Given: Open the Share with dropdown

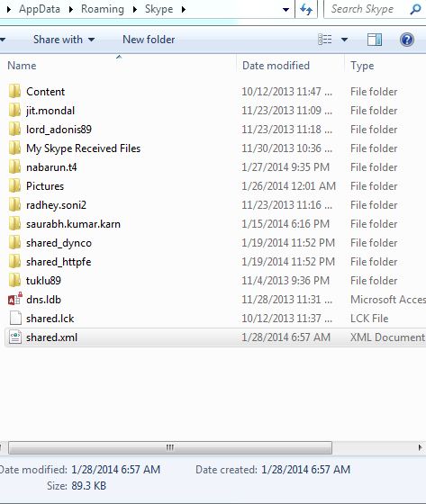Looking at the screenshot, I should [x=64, y=40].
